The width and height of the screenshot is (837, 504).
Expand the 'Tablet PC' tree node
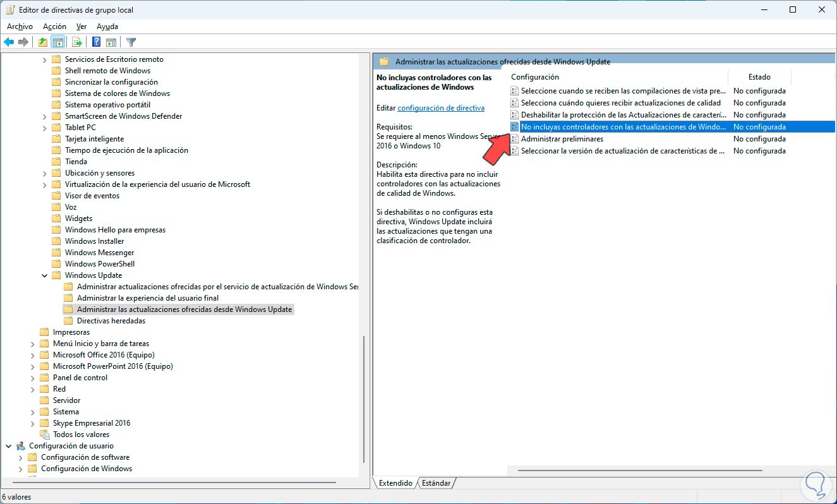[x=45, y=128]
